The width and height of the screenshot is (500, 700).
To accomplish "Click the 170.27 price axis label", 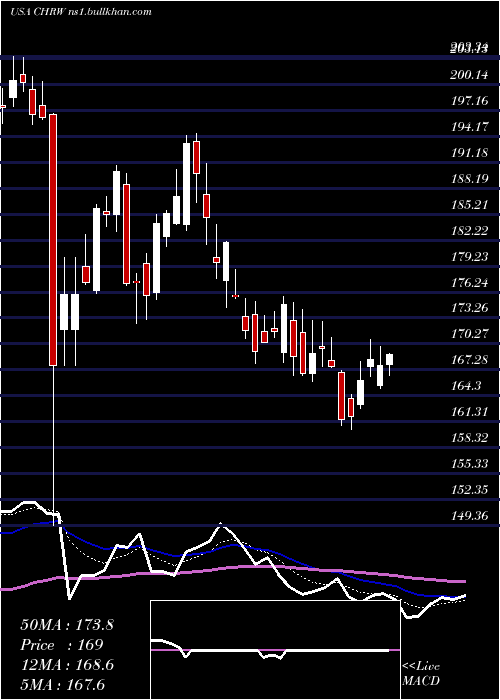I will click(469, 333).
